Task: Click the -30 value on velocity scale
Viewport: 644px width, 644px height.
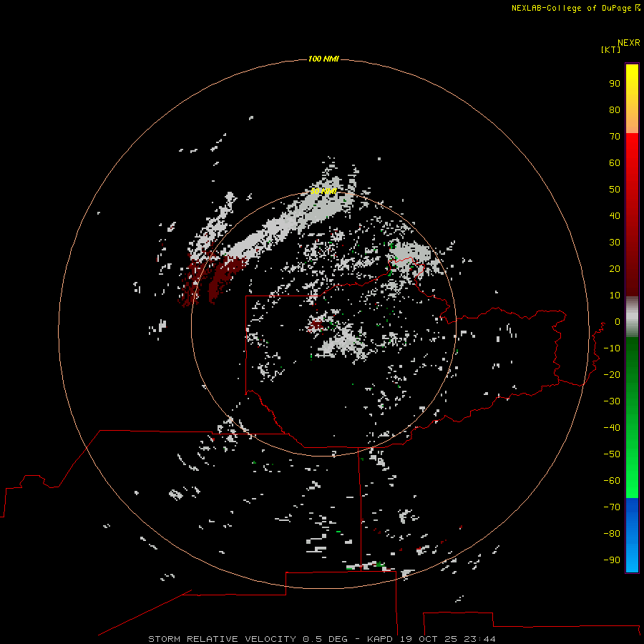Action: [612, 401]
